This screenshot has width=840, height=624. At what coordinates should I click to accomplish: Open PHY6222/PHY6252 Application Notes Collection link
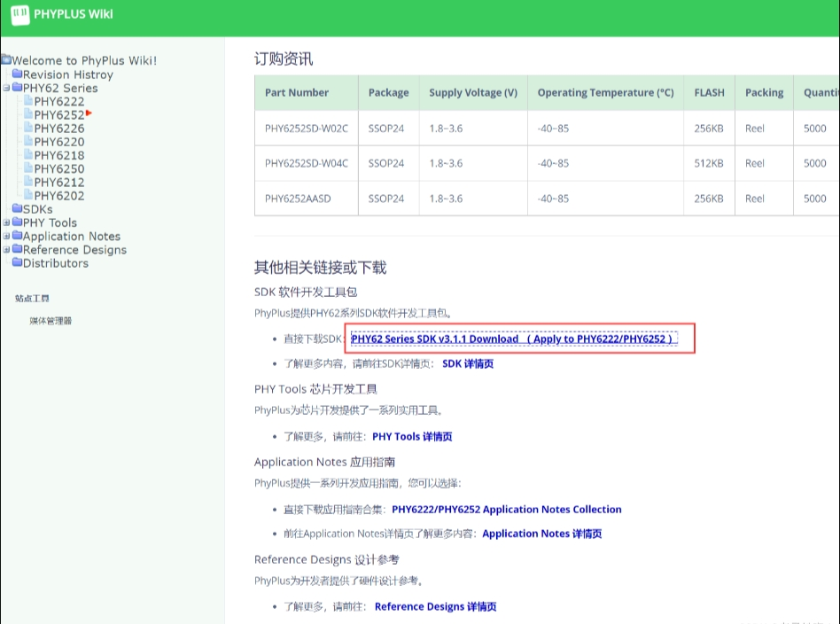click(507, 510)
